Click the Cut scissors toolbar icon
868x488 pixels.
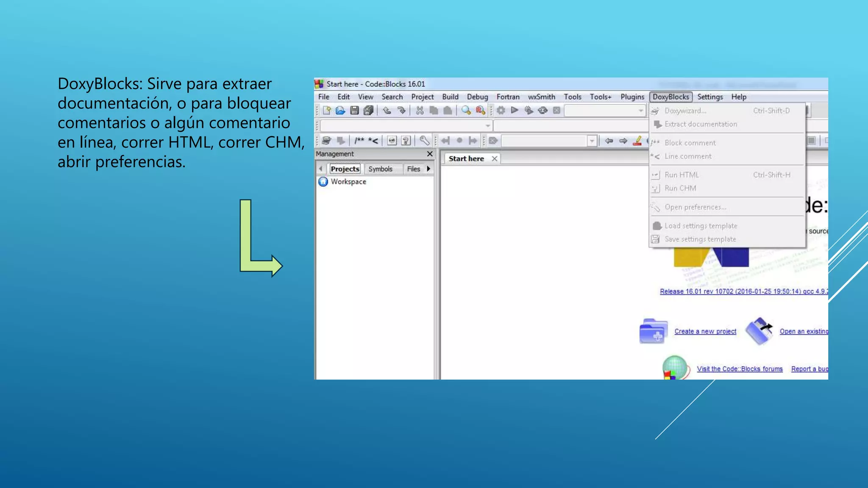click(x=420, y=111)
